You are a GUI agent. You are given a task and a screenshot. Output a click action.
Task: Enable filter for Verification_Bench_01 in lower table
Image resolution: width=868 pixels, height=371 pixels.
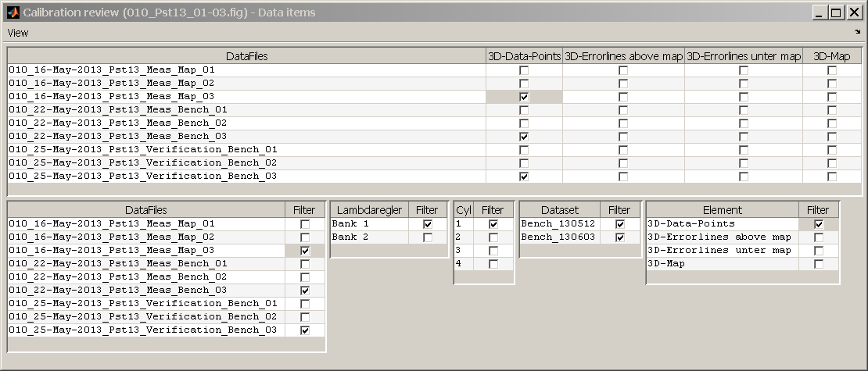point(304,304)
